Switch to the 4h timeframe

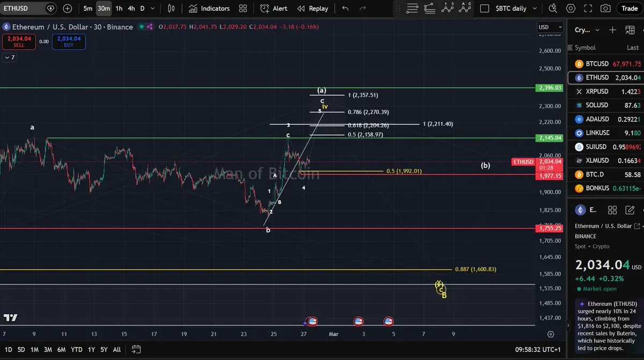click(x=131, y=9)
